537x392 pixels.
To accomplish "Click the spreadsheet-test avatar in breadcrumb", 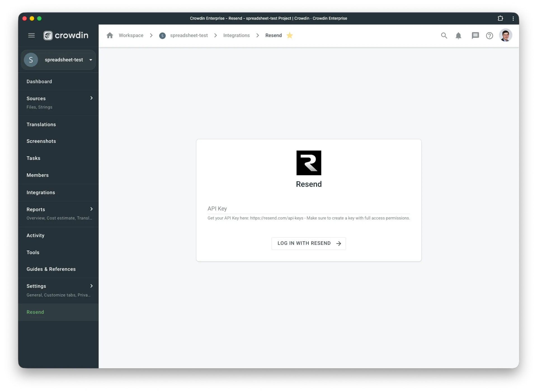I will pyautogui.click(x=162, y=35).
